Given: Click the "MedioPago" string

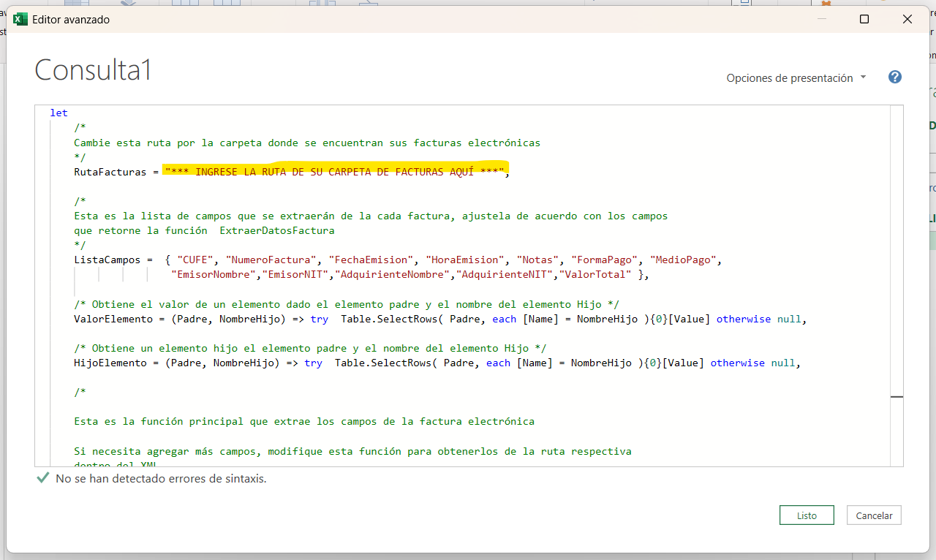Looking at the screenshot, I should click(684, 260).
